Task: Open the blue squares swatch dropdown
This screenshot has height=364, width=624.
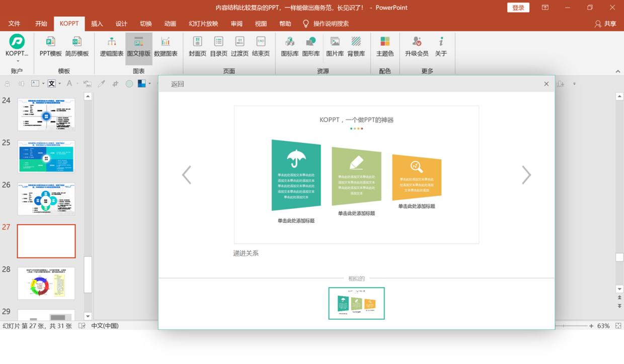Action: pos(149,84)
